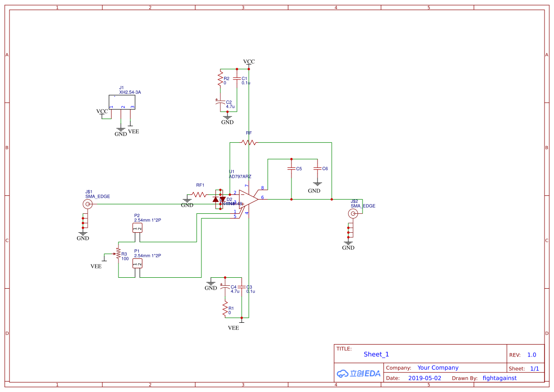Select the RF1 resistor symbol
The image size is (554, 392).
tap(199, 194)
